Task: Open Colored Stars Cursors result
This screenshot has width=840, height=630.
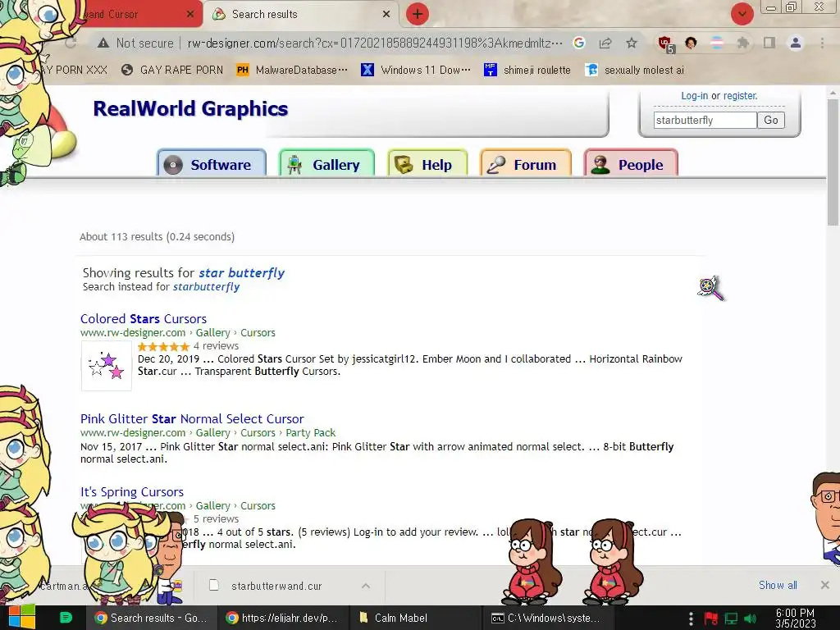Action: [144, 319]
